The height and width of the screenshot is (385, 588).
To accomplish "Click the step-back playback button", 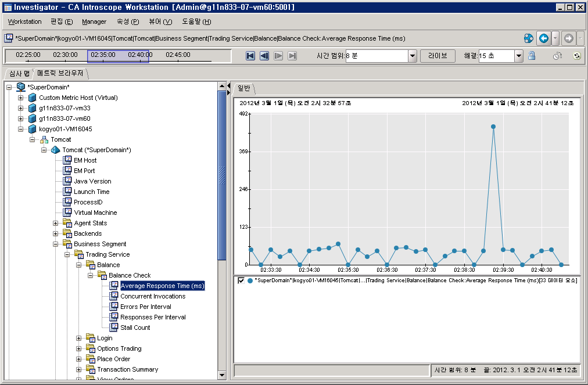I will coord(264,56).
